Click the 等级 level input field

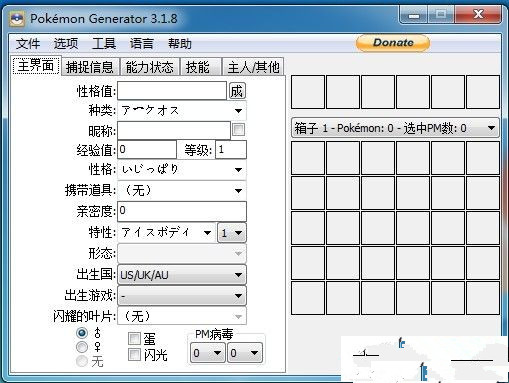pos(231,149)
